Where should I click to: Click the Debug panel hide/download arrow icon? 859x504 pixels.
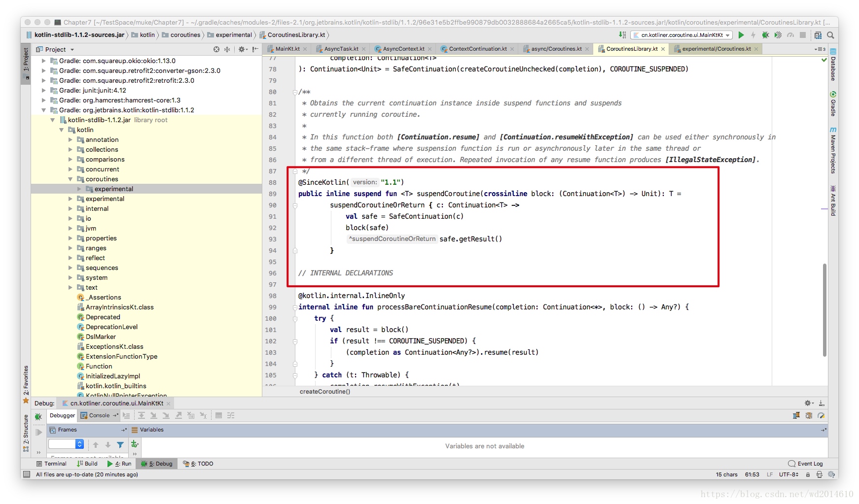click(x=822, y=403)
